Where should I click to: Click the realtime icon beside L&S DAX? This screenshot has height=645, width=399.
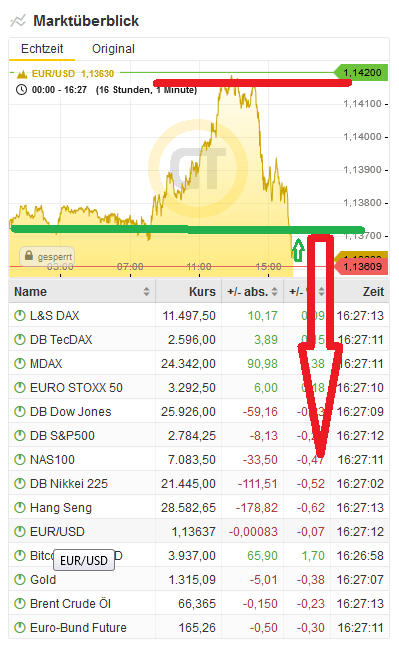(x=20, y=316)
